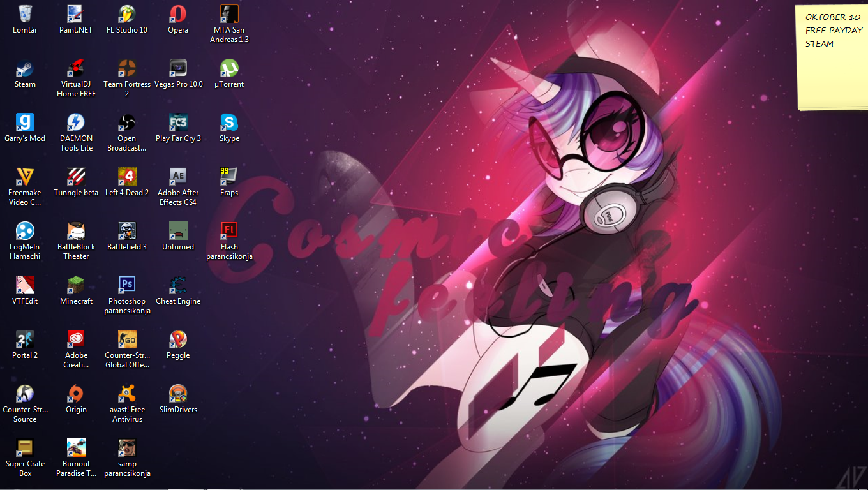The height and width of the screenshot is (490, 868).
Task: Click the Battlefield 3 icon
Action: click(x=127, y=230)
